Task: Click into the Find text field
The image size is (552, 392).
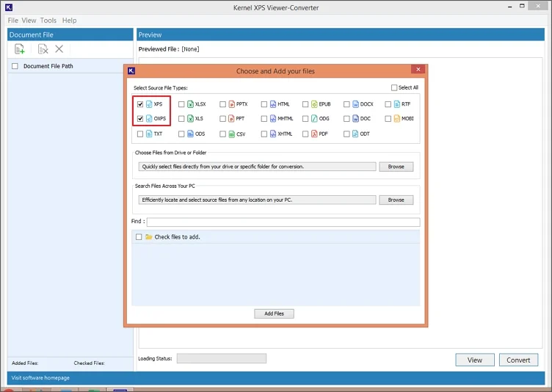Action: pyautogui.click(x=283, y=222)
